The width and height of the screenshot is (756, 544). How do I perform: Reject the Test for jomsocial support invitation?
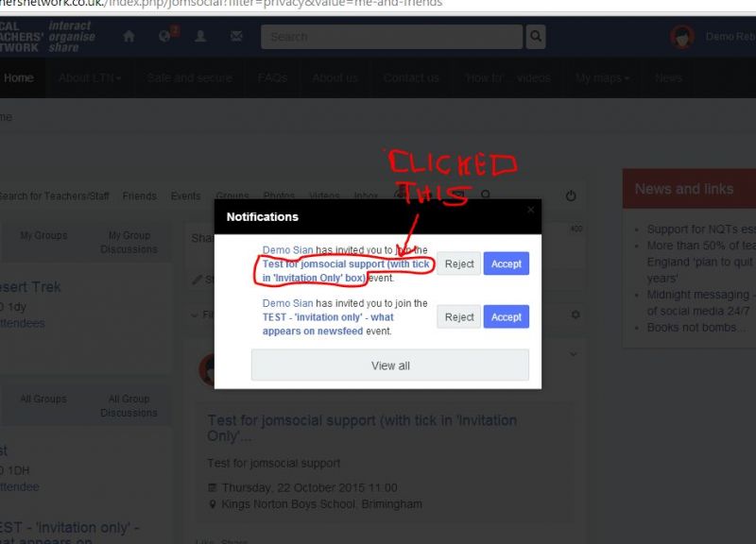(x=459, y=263)
